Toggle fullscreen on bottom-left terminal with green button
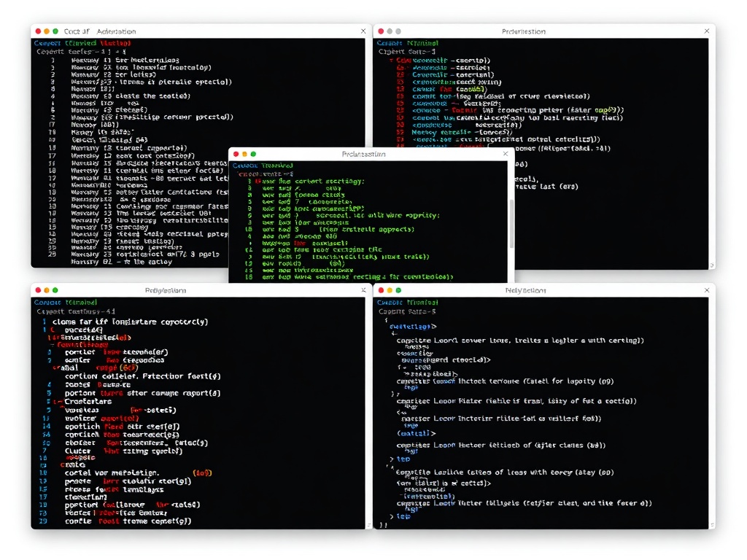Screen dimensions: 747x560 (x=55, y=289)
